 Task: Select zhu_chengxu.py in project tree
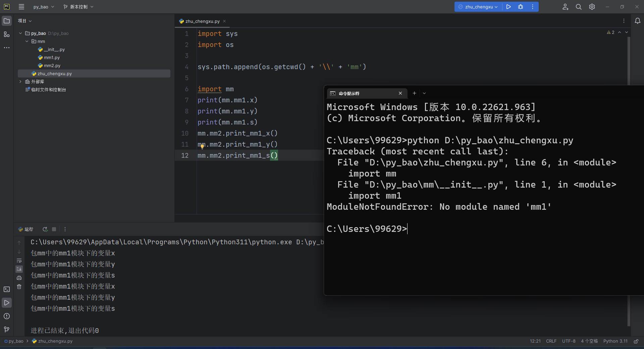coord(94,73)
